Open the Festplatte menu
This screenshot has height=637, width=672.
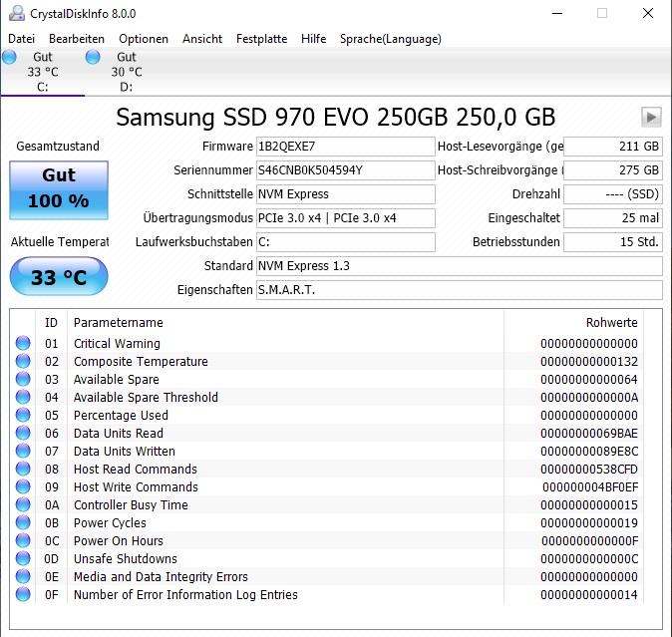tap(262, 39)
